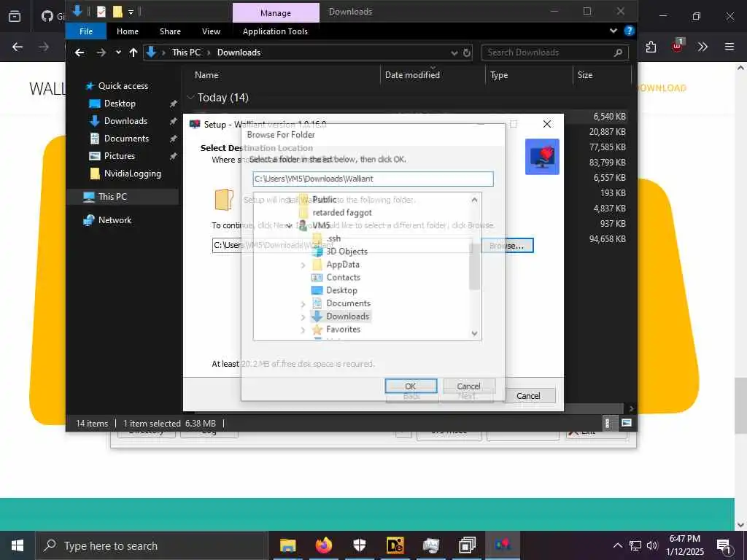Open Windows Start menu
The height and width of the screenshot is (560, 747).
[x=18, y=545]
